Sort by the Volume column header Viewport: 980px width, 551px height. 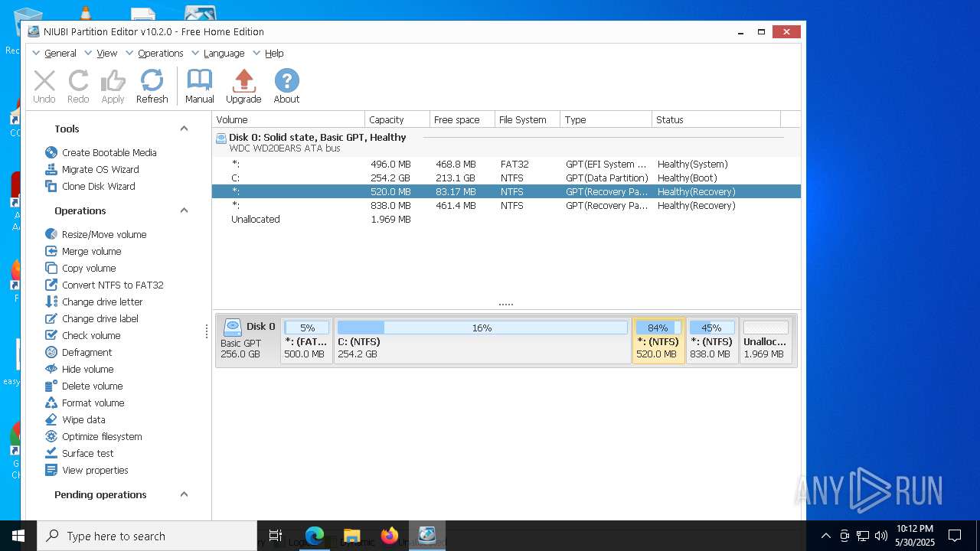click(289, 119)
